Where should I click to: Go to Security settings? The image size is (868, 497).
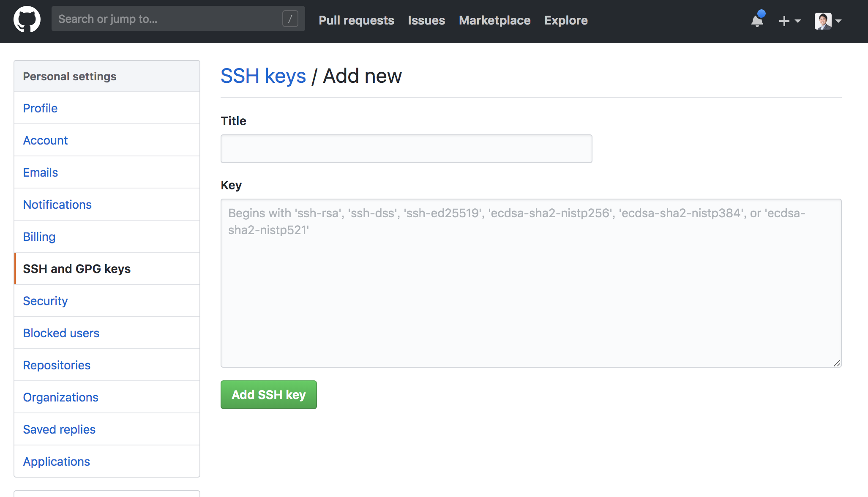(x=45, y=301)
